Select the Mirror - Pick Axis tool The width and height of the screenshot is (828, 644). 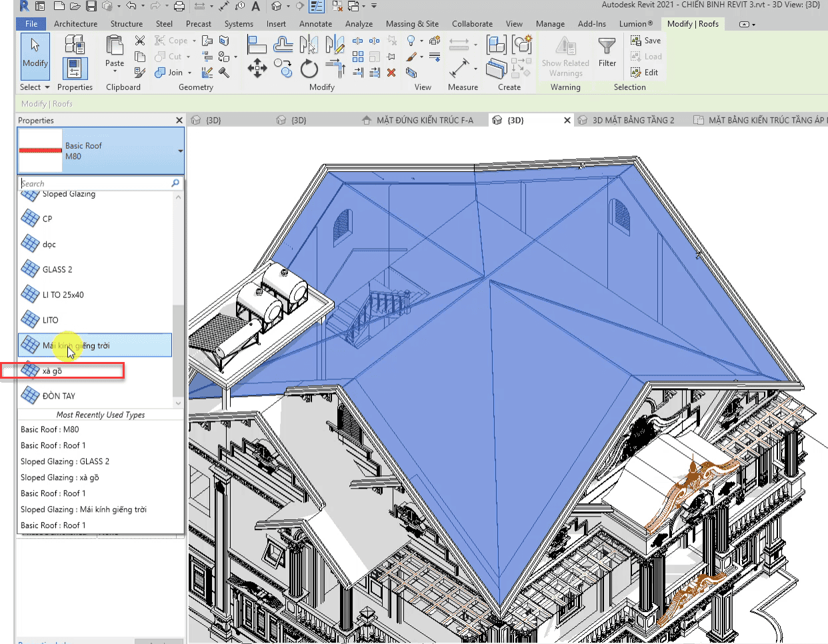click(309, 45)
